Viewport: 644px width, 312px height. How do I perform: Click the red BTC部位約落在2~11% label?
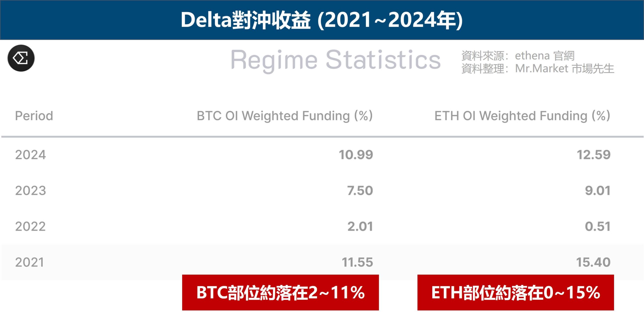[280, 292]
